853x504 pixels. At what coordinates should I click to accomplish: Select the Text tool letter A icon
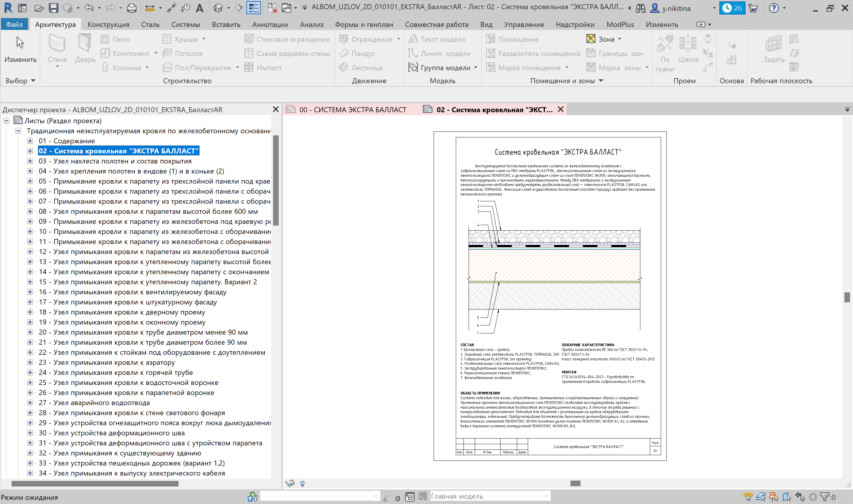click(200, 8)
